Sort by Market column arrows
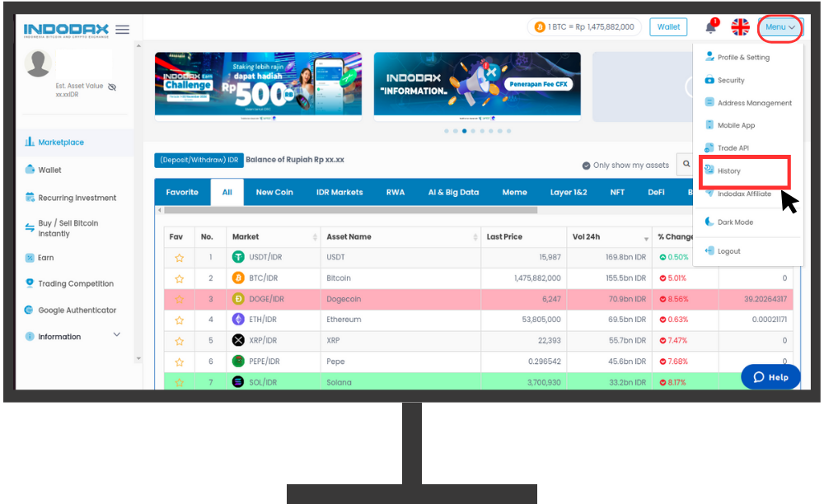 pos(315,237)
